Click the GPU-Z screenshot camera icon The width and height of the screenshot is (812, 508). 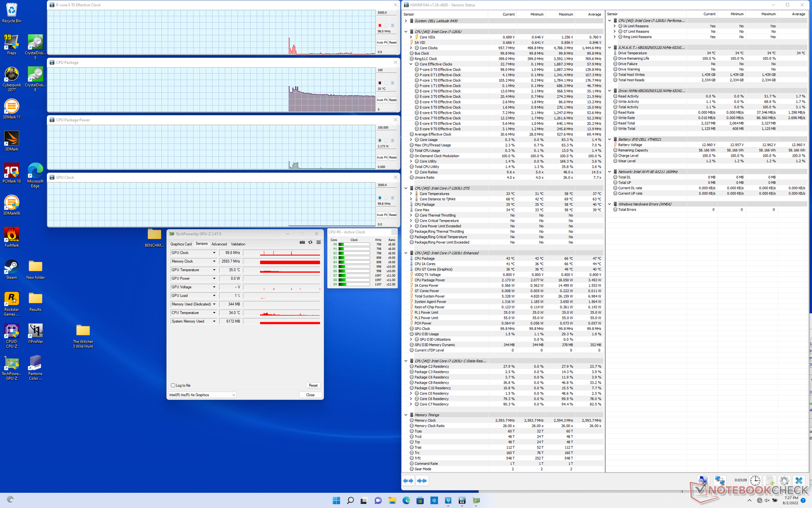click(302, 243)
